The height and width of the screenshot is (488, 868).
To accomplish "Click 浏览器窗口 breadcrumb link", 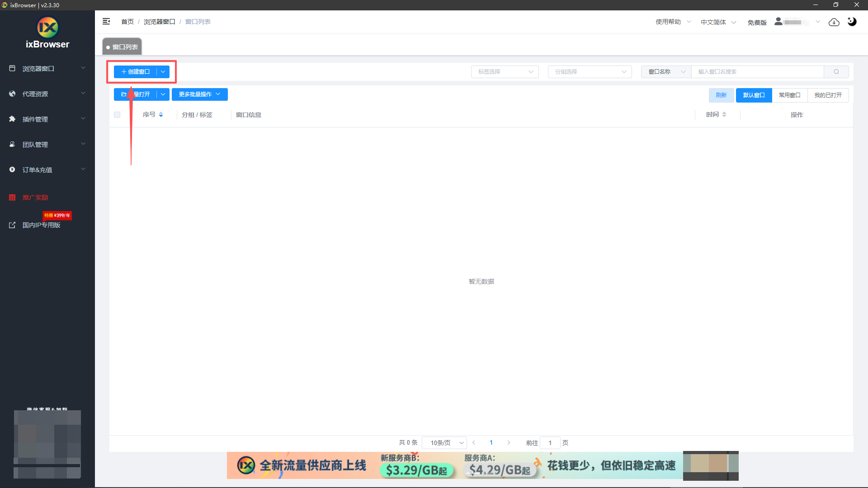I will click(159, 22).
